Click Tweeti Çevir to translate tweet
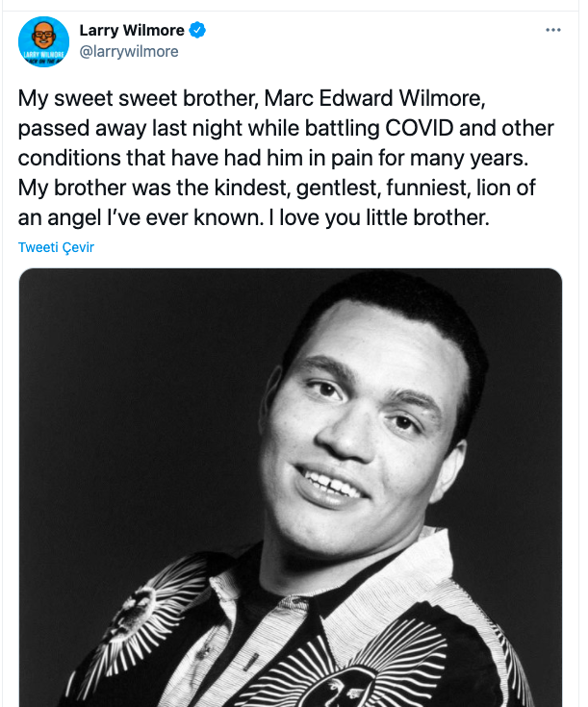The height and width of the screenshot is (707, 588). 56,247
